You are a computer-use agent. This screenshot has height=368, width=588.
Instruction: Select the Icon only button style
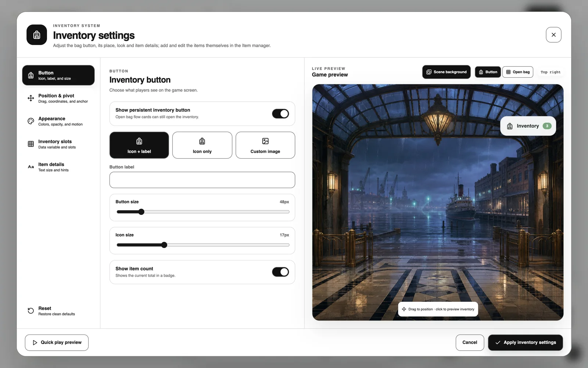(x=202, y=145)
